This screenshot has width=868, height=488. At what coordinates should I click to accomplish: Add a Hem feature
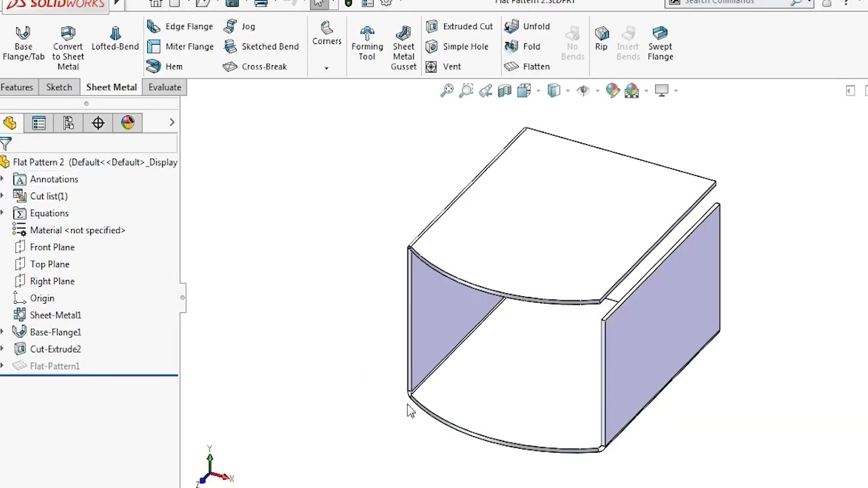click(x=165, y=66)
